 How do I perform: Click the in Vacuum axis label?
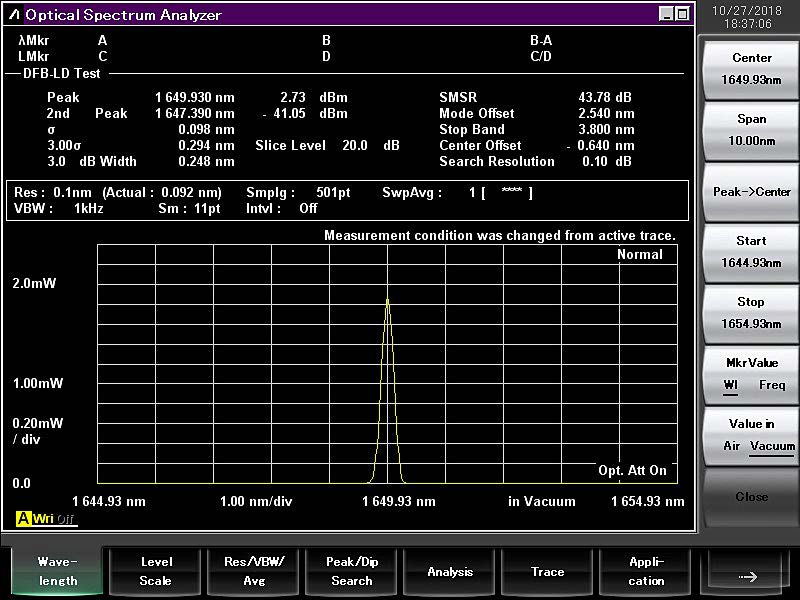pos(541,502)
